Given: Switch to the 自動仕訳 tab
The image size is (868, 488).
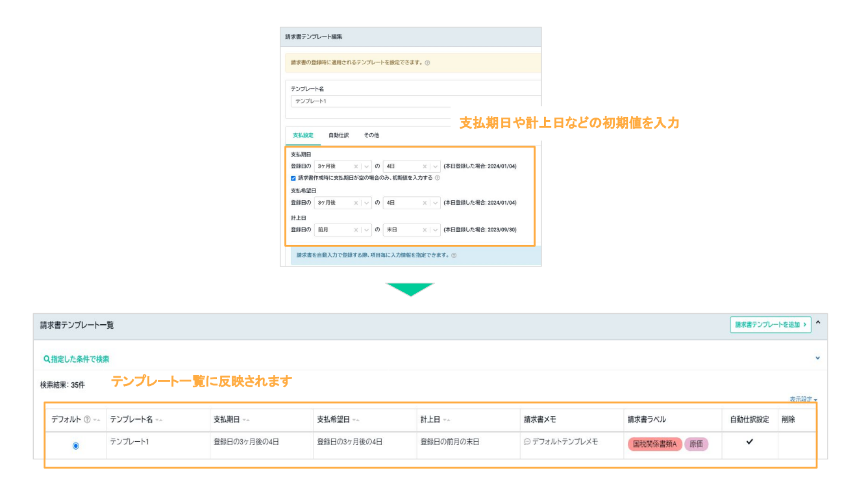Looking at the screenshot, I should [x=338, y=135].
